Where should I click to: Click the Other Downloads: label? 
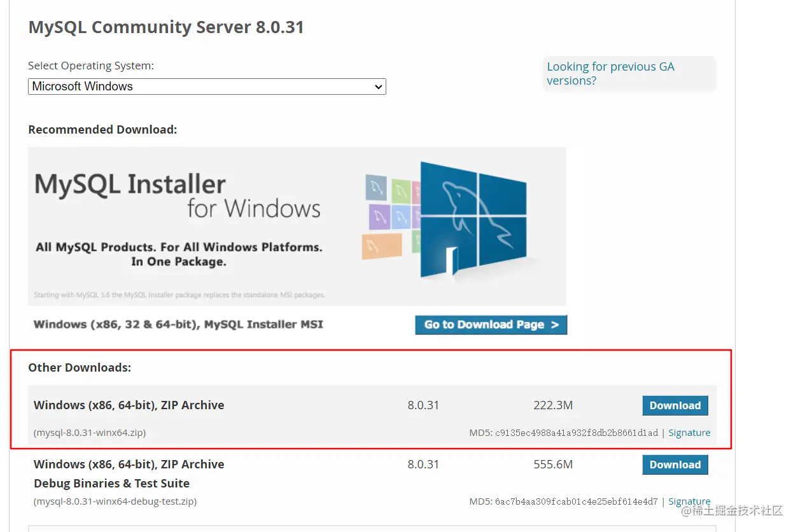tap(80, 367)
